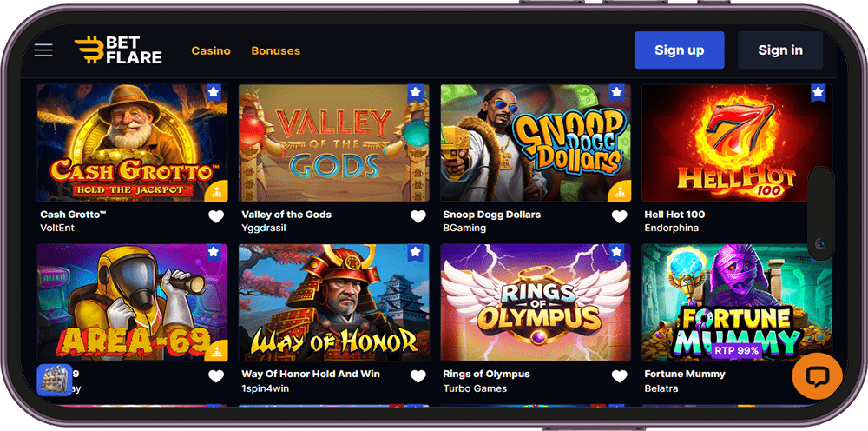868x431 pixels.
Task: Click the Sign up button
Action: click(x=680, y=50)
